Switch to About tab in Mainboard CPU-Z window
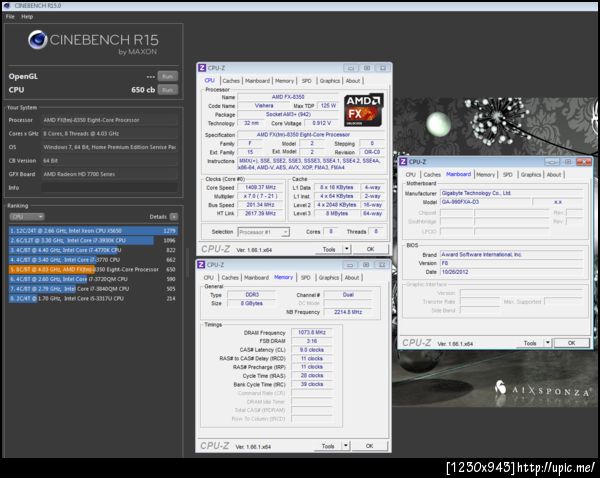600x478 pixels. (554, 175)
